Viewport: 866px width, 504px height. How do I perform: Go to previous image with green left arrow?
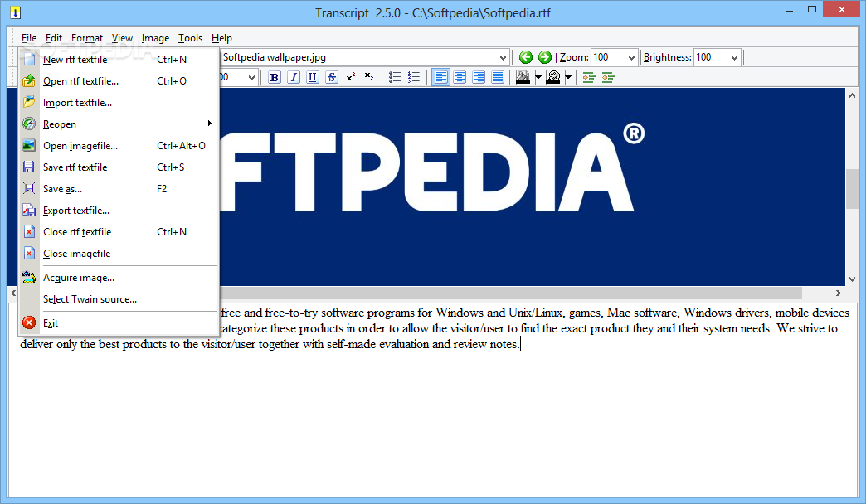(x=526, y=57)
